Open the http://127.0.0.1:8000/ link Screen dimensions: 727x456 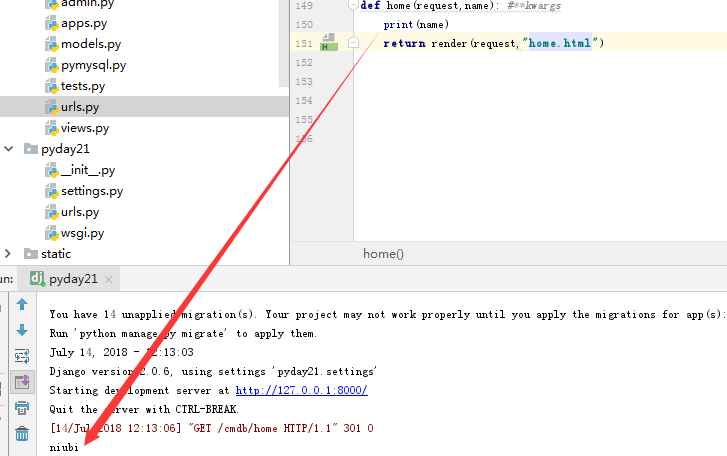pyautogui.click(x=301, y=390)
